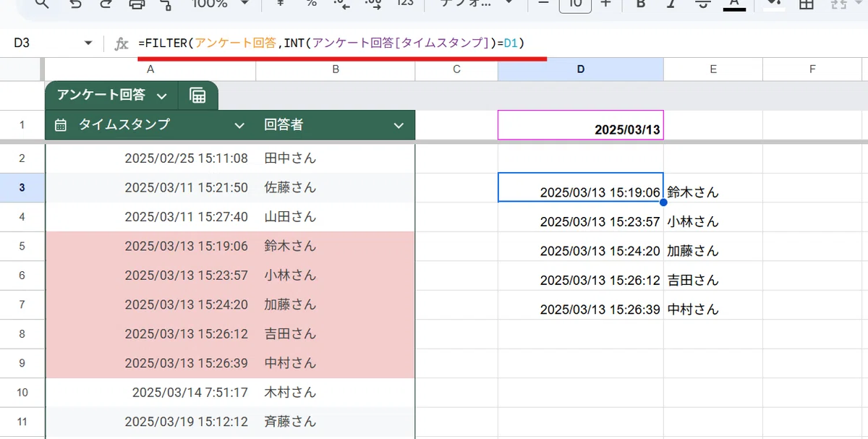868x439 pixels.
Task: Click the calendar type icon in タイムスタンプ header
Action: point(61,125)
